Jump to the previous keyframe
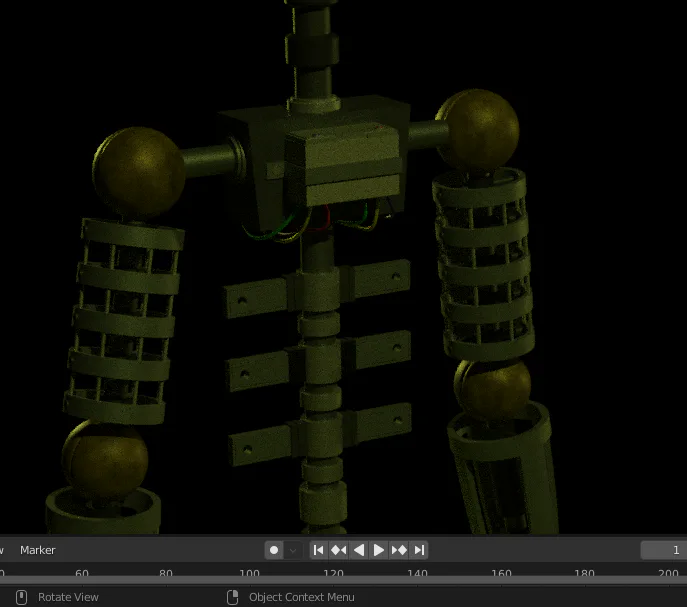This screenshot has height=607, width=687. coord(339,550)
